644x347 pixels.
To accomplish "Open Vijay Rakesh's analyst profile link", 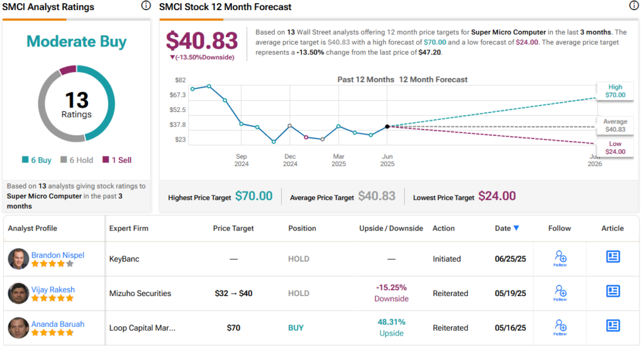I will pyautogui.click(x=53, y=290).
